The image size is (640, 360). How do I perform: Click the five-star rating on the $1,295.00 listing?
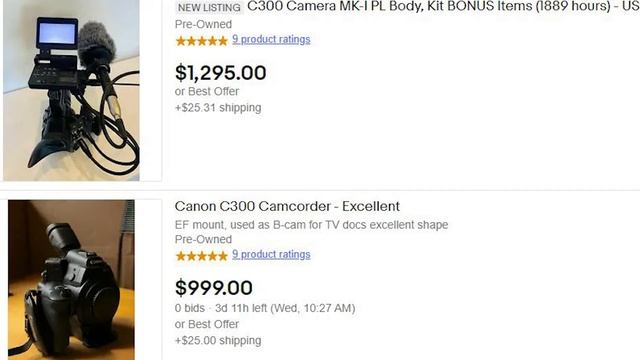[201, 40]
